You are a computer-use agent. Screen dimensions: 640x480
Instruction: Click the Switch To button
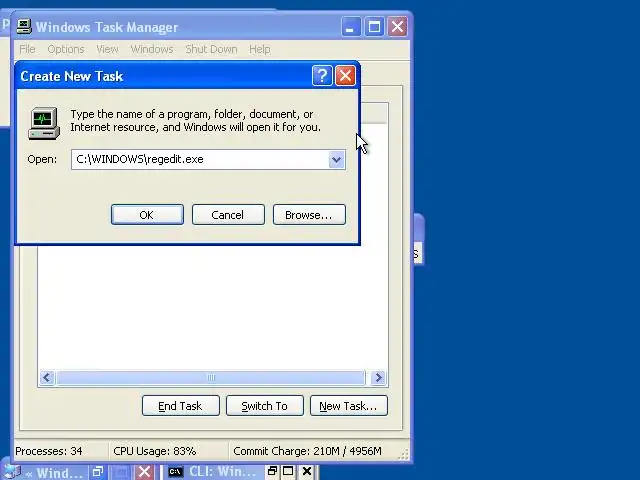pyautogui.click(x=264, y=406)
